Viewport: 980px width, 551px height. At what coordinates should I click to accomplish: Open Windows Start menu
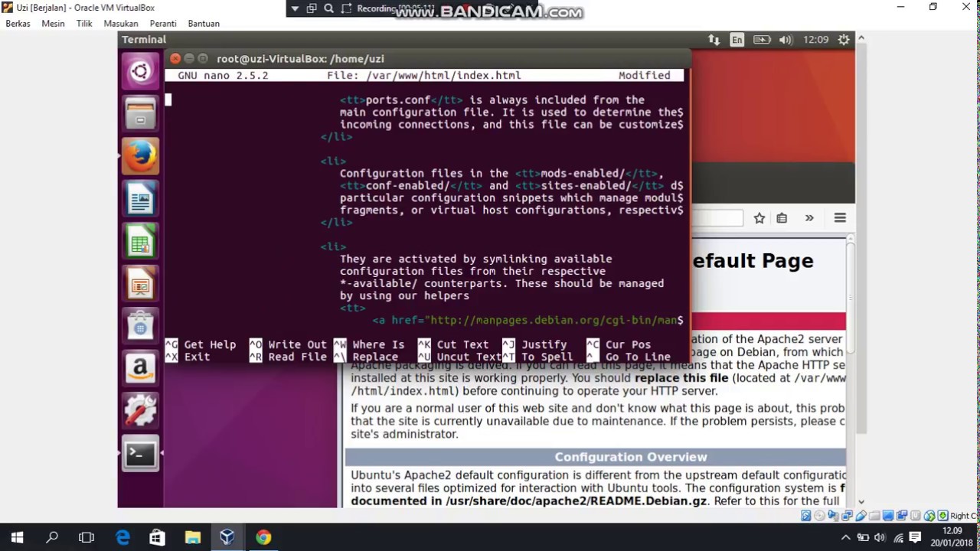(17, 537)
